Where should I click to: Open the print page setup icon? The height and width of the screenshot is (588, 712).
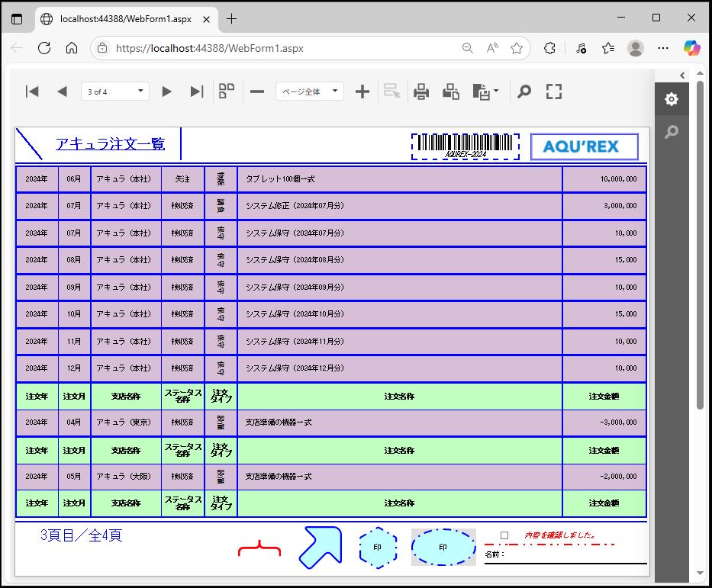click(x=451, y=92)
